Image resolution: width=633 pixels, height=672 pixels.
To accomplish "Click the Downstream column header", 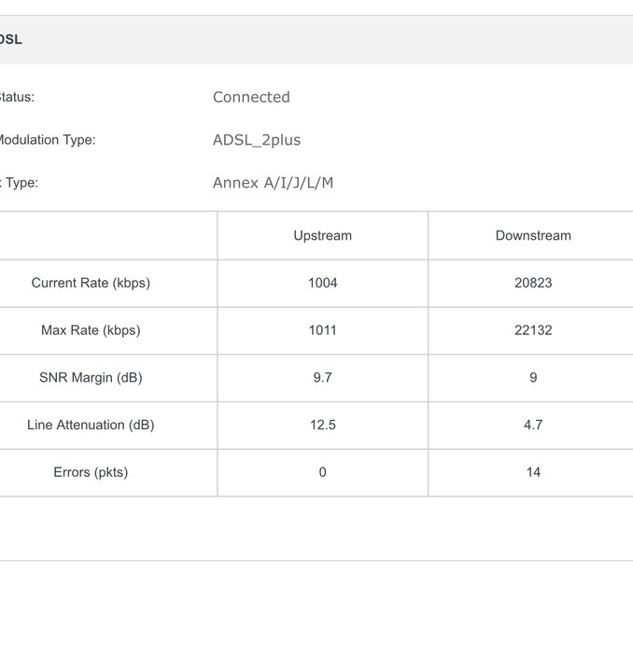I will pos(533,236).
